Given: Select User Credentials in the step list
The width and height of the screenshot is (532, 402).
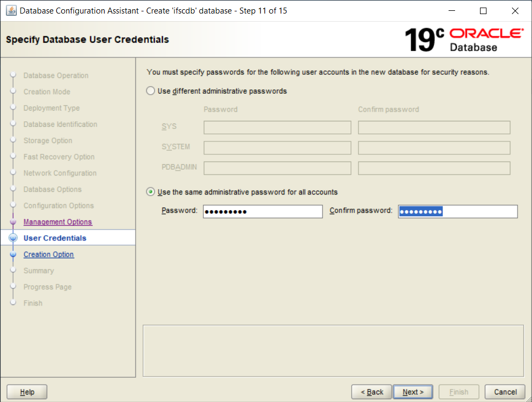Looking at the screenshot, I should [x=55, y=238].
